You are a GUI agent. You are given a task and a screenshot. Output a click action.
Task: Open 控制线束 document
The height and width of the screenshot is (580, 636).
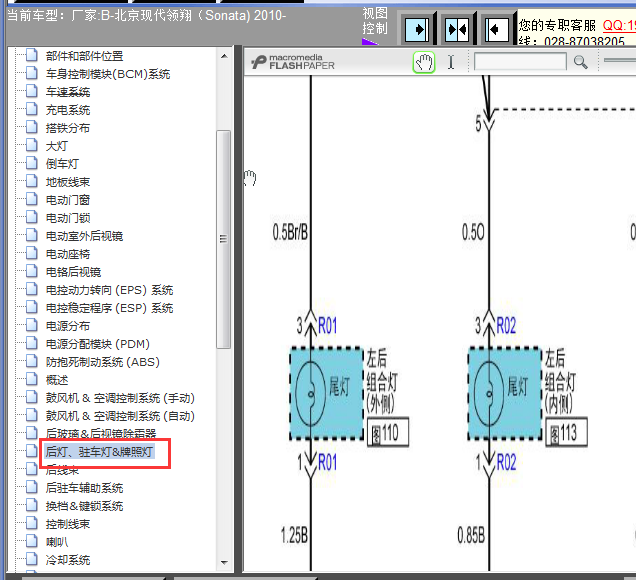(x=68, y=524)
